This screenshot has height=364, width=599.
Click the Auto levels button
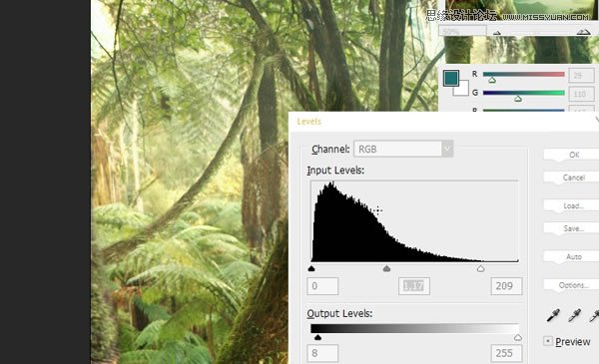(571, 256)
